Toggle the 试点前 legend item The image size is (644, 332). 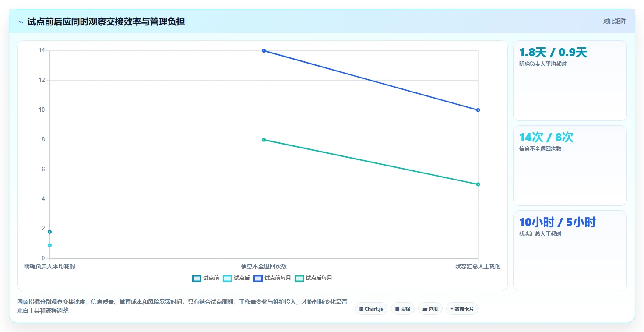coord(206,278)
